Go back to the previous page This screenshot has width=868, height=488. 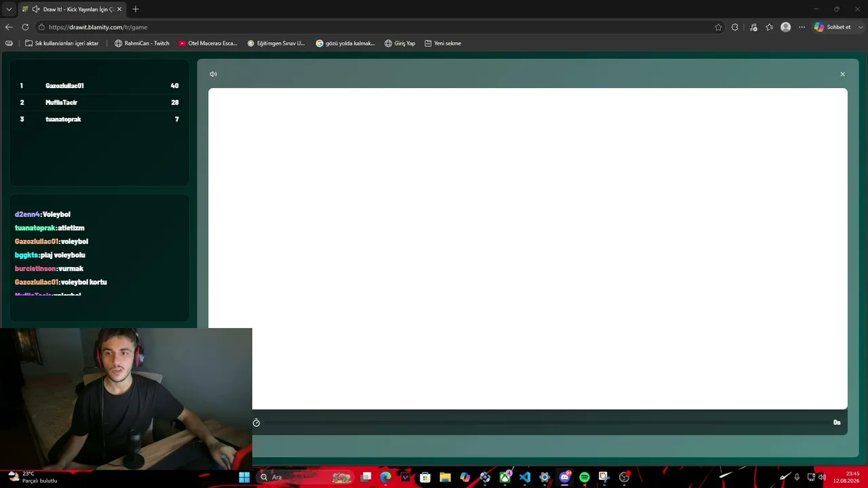(9, 27)
